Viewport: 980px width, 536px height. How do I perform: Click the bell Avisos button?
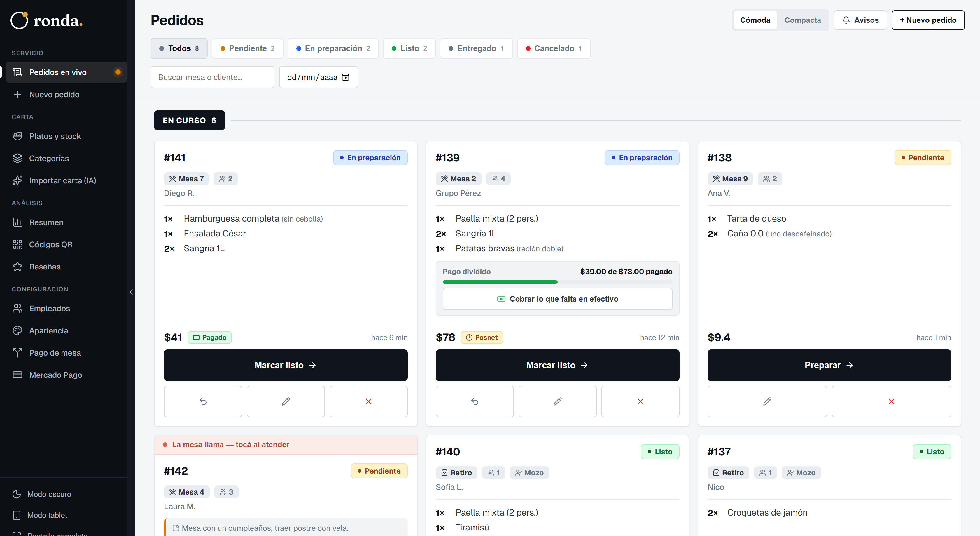(860, 20)
